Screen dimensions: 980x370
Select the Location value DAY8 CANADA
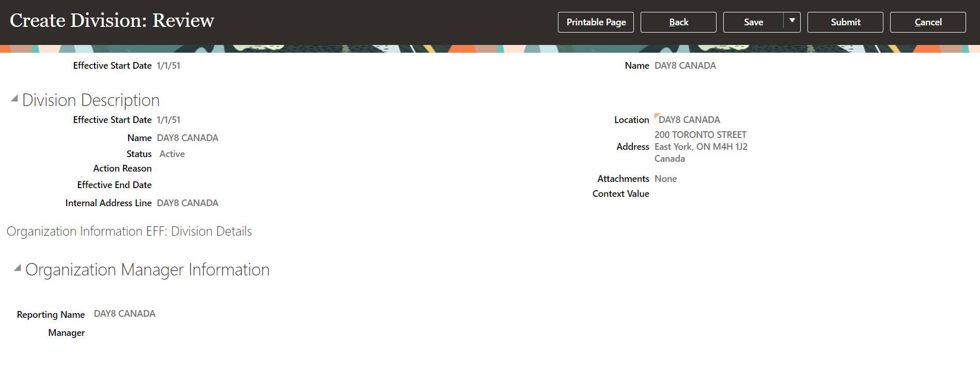click(689, 120)
